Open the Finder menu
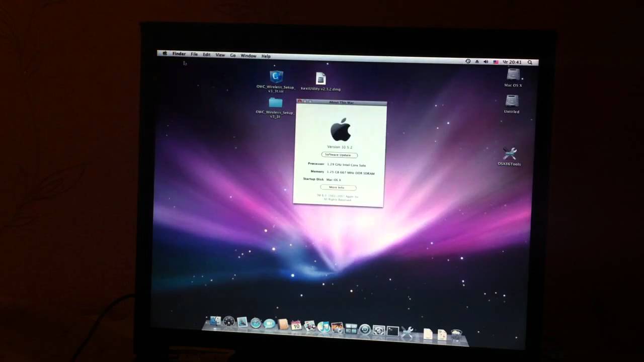This screenshot has width=644, height=362. 179,54
